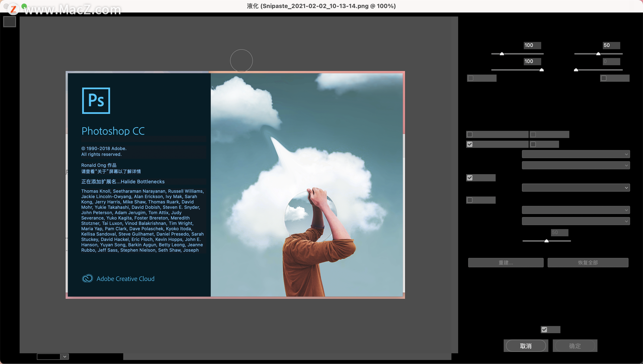
Task: Click the 重建... button
Action: click(505, 263)
